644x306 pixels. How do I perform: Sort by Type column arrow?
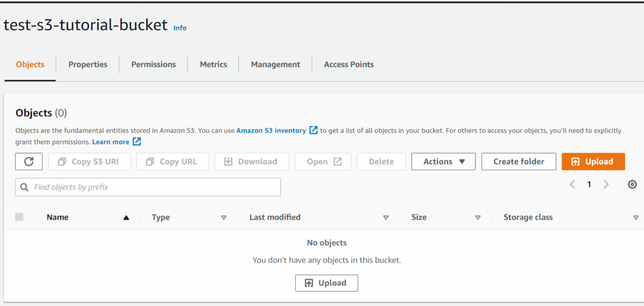224,218
